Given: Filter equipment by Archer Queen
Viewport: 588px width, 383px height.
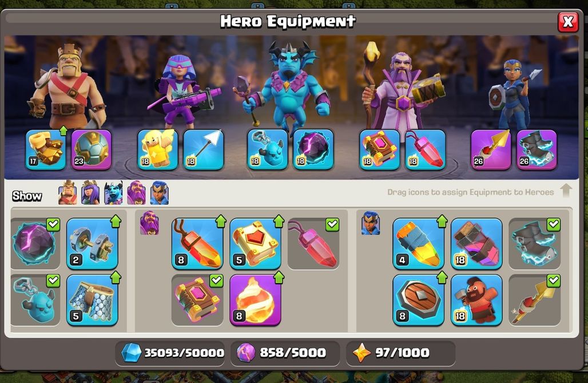Looking at the screenshot, I should click(x=90, y=193).
